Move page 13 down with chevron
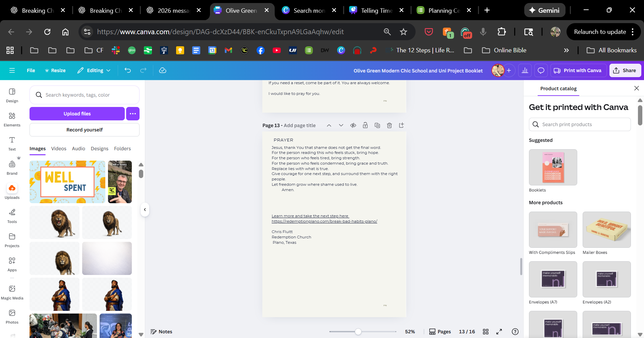This screenshot has height=338, width=644. 341,125
